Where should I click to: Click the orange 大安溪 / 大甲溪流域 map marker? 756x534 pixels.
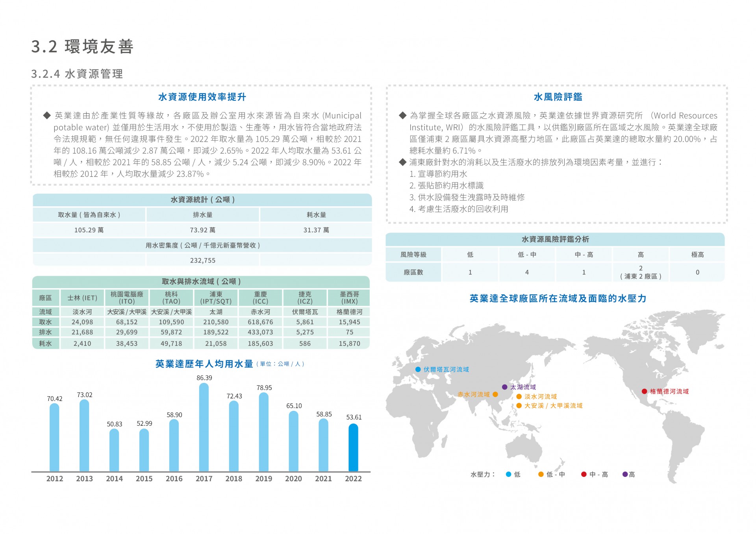519,406
